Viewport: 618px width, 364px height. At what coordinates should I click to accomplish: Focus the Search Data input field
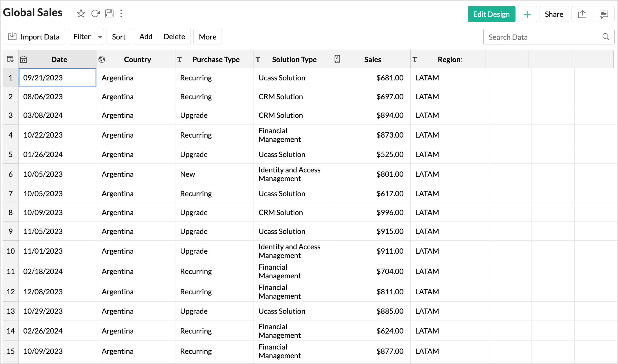pos(549,37)
